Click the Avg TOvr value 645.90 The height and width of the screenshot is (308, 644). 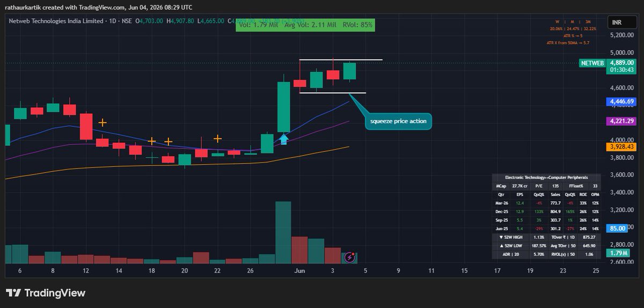(x=589, y=246)
